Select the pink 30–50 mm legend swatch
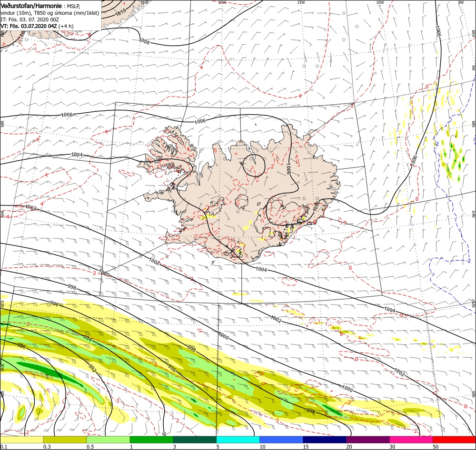476x450 pixels. tap(411, 440)
